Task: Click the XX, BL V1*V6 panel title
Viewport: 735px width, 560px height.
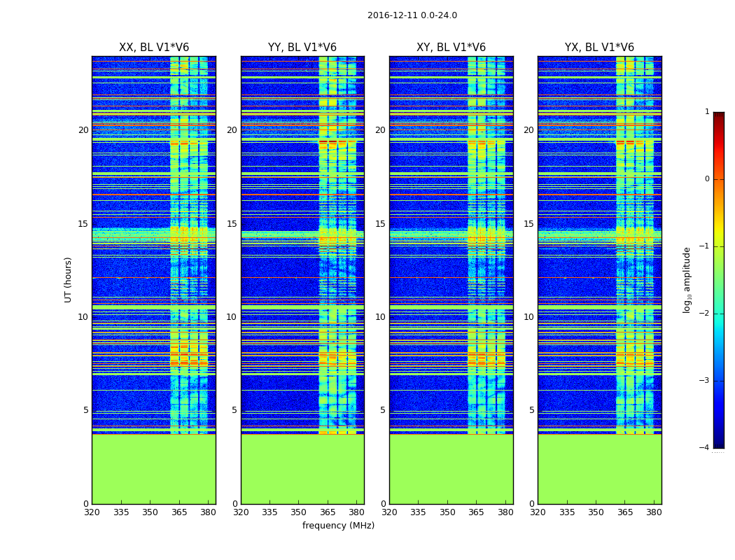Action: click(154, 48)
